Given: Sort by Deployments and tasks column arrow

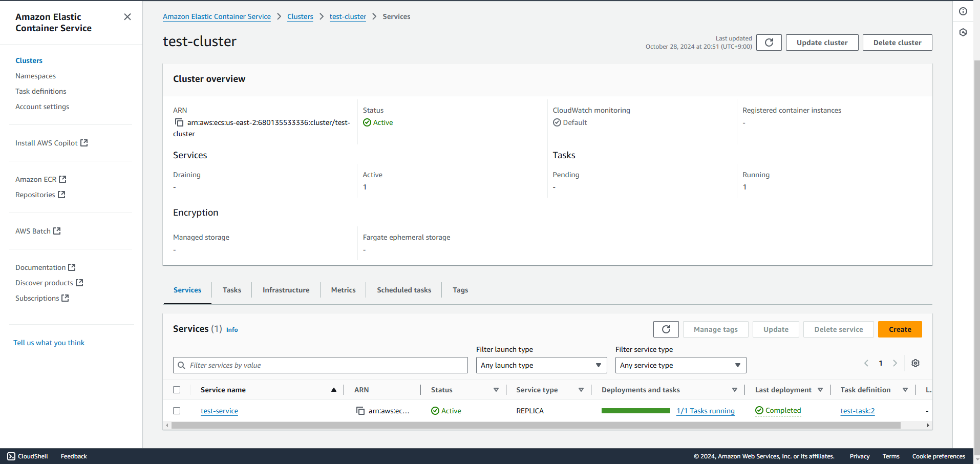Looking at the screenshot, I should [735, 390].
